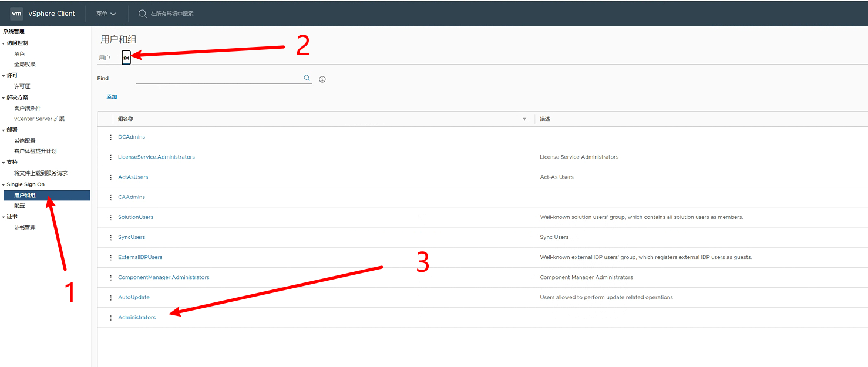868x367 pixels.
Task: Collapse the 访问控制 tree section
Action: click(x=4, y=43)
